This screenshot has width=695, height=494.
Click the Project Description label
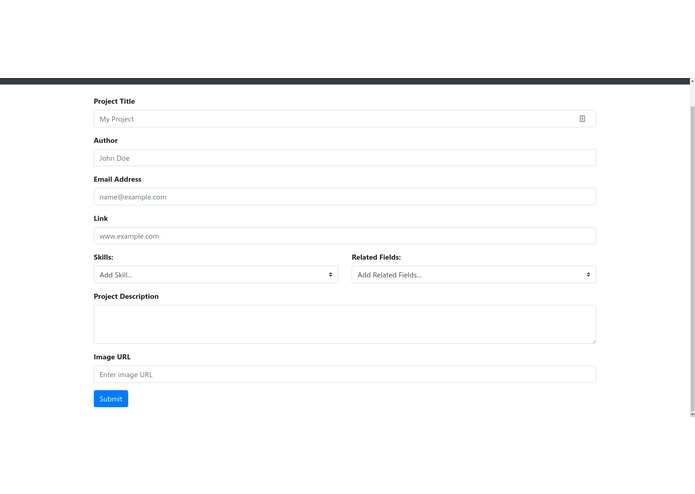click(x=126, y=296)
